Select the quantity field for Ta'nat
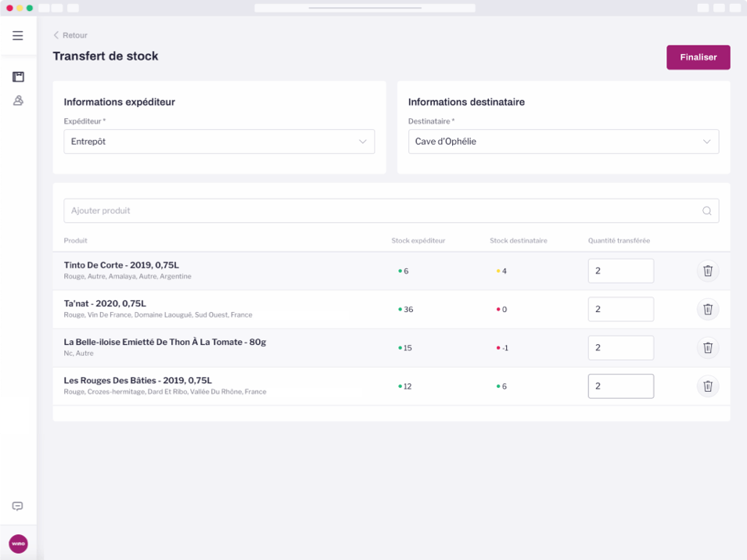The height and width of the screenshot is (560, 747). 620,309
